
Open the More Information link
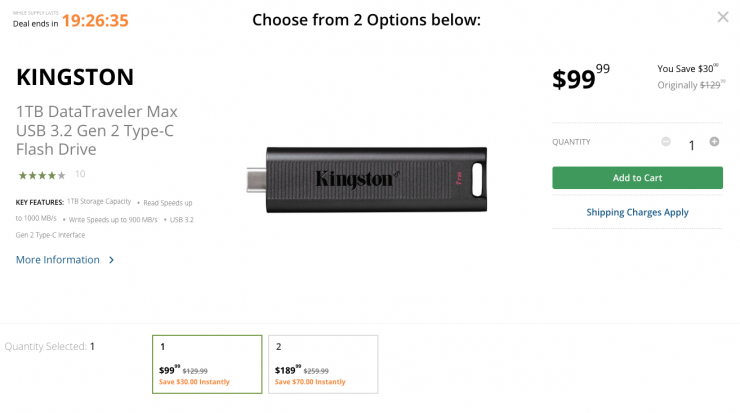(58, 260)
